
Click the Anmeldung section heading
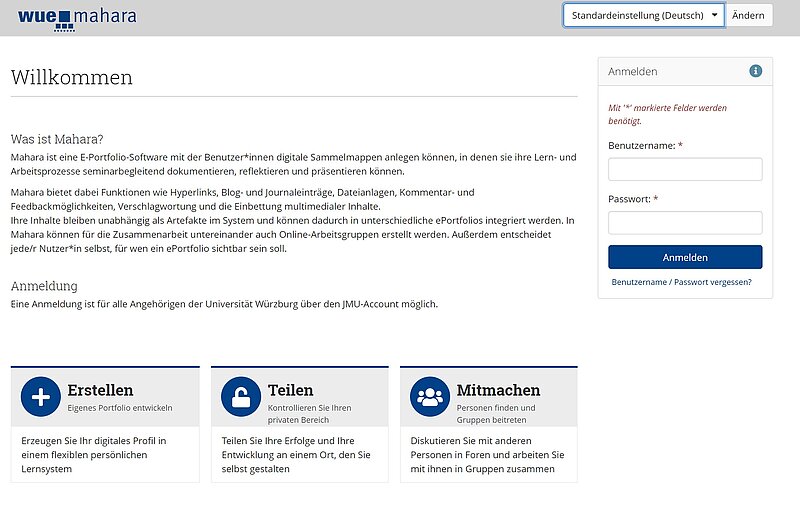(44, 286)
